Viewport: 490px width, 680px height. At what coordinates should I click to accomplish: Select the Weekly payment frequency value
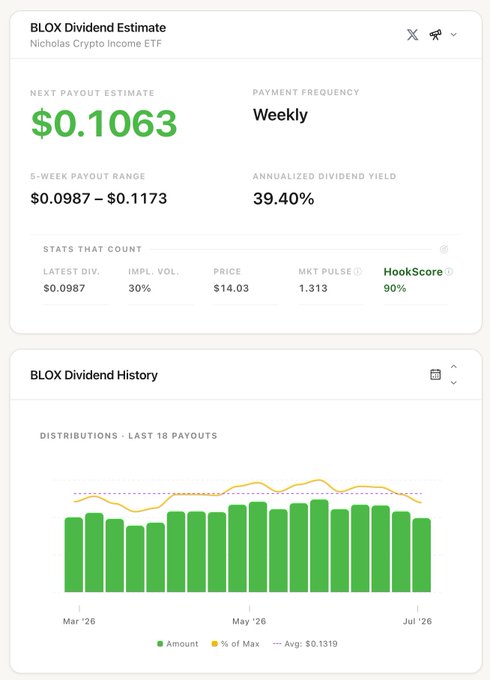tap(280, 115)
